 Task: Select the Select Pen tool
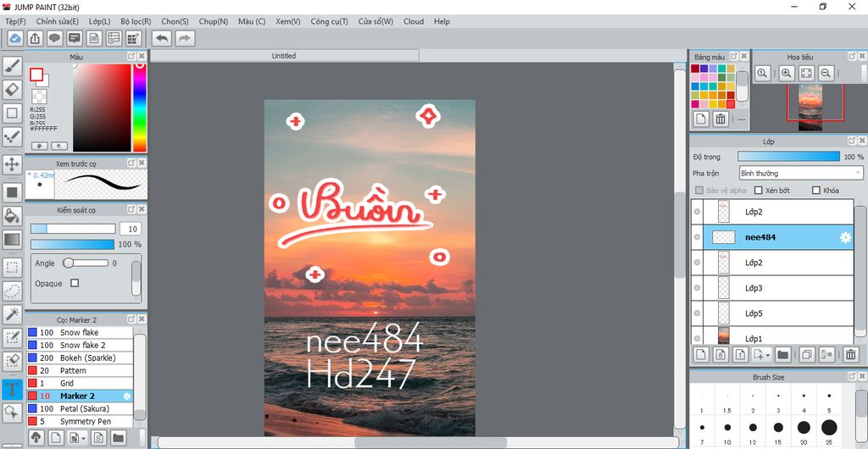pyautogui.click(x=12, y=338)
